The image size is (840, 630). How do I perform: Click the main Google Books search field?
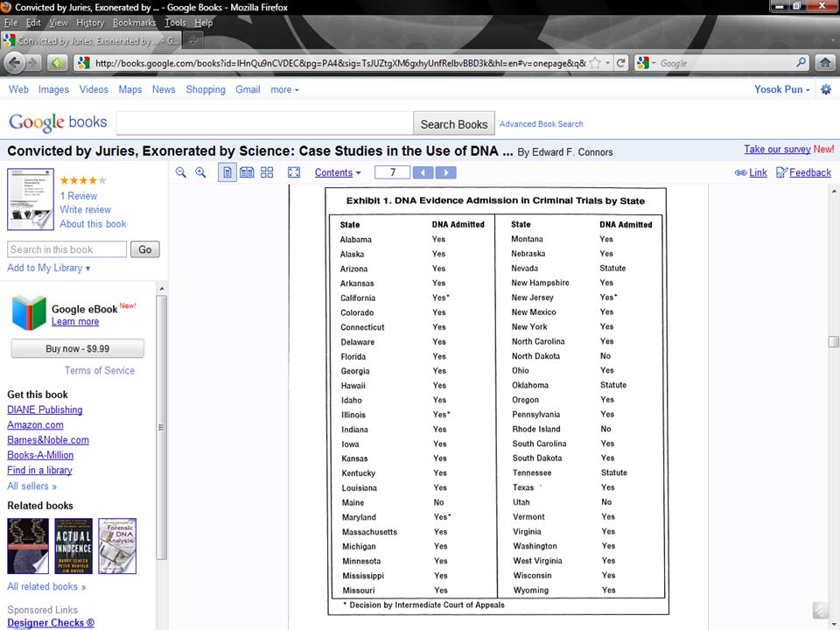coord(264,123)
